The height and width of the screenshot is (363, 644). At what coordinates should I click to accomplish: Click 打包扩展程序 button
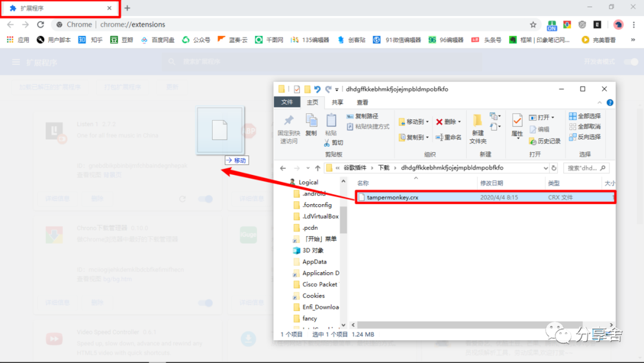(122, 87)
